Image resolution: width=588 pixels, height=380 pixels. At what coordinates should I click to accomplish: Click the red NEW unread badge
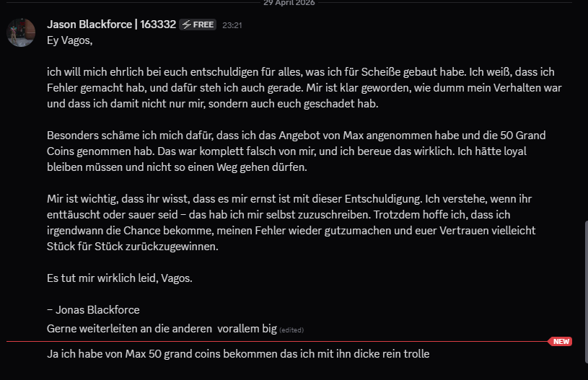(x=561, y=341)
